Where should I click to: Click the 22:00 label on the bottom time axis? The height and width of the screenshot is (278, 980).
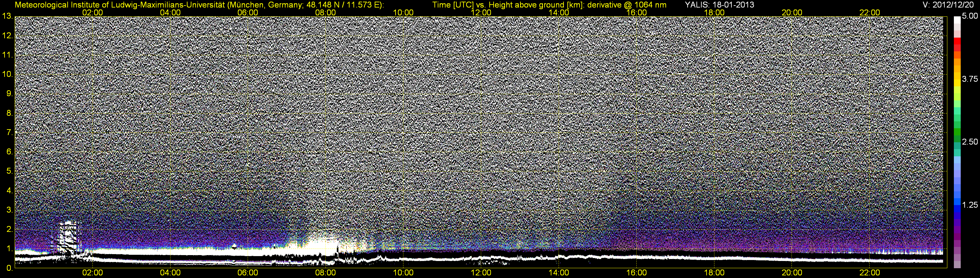coord(870,273)
